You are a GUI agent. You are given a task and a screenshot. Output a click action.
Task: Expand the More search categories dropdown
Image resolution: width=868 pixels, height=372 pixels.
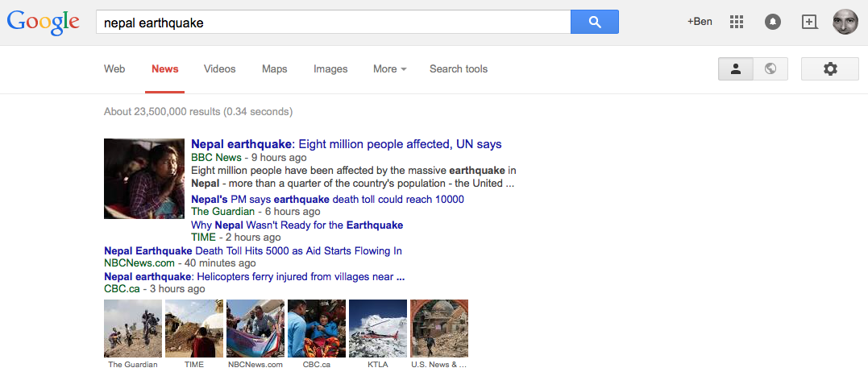[389, 69]
